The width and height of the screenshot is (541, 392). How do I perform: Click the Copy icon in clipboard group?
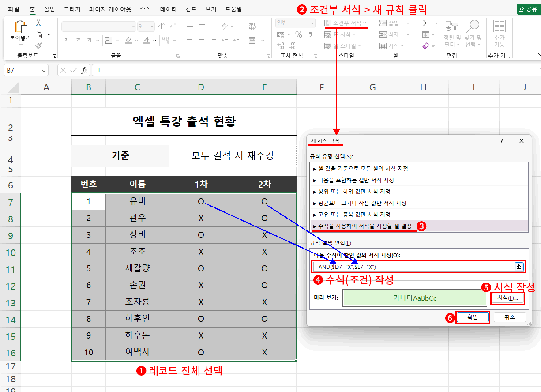(38, 34)
